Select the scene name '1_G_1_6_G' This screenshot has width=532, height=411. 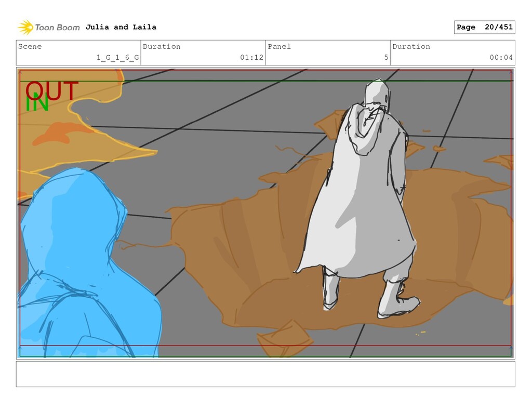[x=118, y=57]
